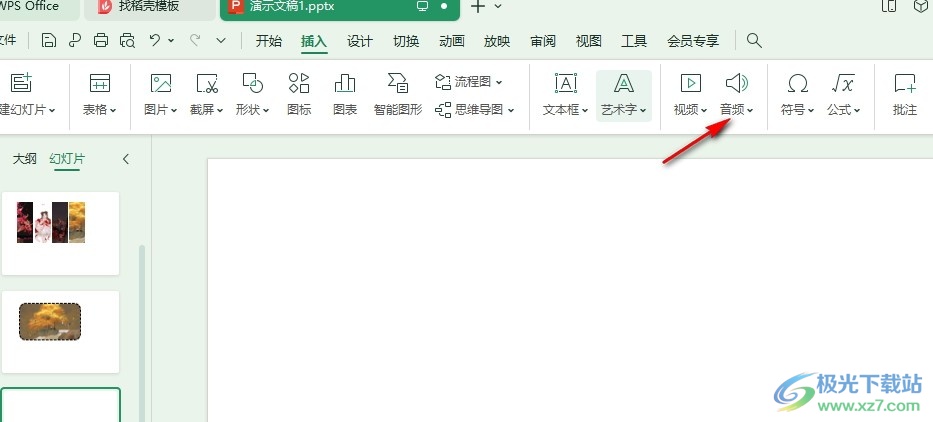Click the output as PDF icon
Image resolution: width=933 pixels, height=422 pixels.
(x=75, y=40)
